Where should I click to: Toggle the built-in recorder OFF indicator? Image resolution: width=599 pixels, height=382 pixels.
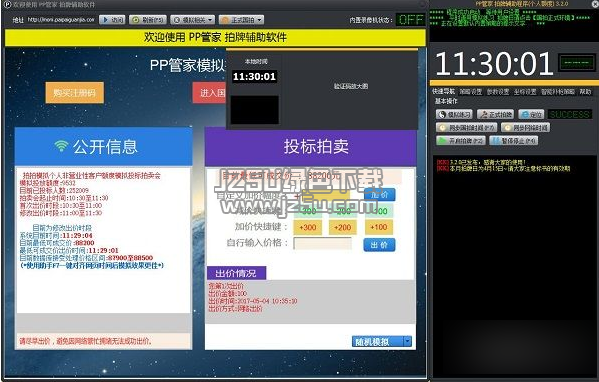[x=411, y=19]
